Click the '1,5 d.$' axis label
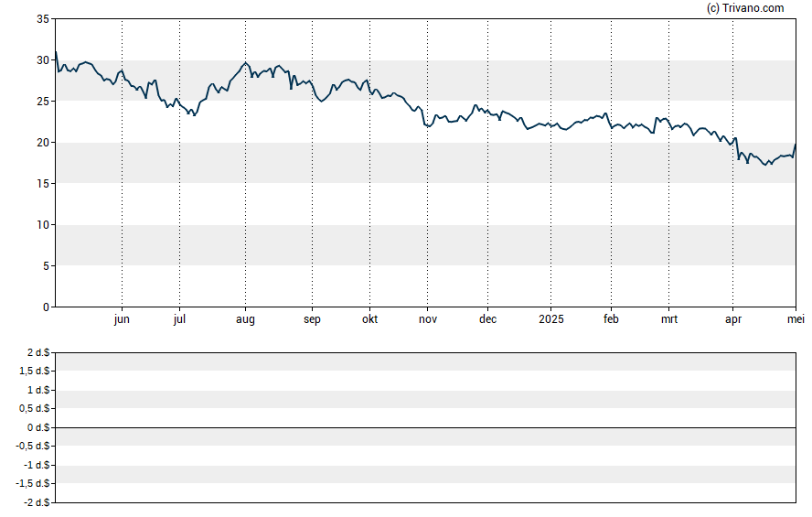The image size is (812, 517). click(35, 371)
